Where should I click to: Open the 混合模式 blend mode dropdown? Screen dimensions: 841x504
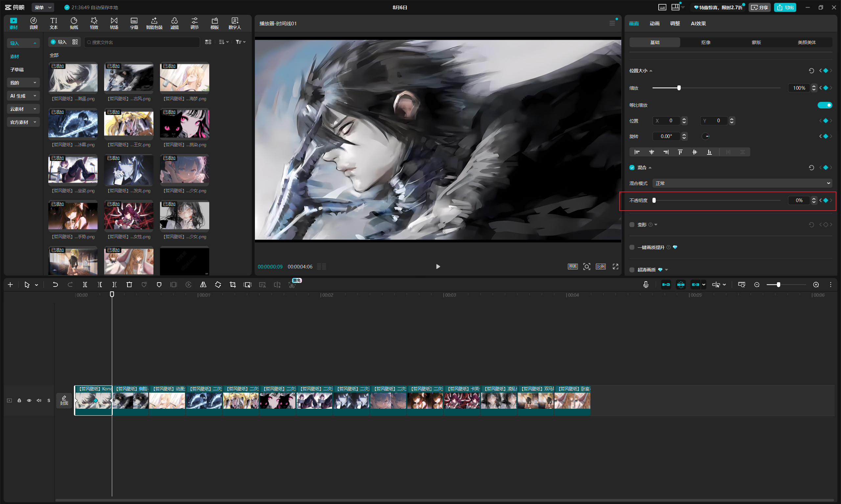[x=742, y=183]
